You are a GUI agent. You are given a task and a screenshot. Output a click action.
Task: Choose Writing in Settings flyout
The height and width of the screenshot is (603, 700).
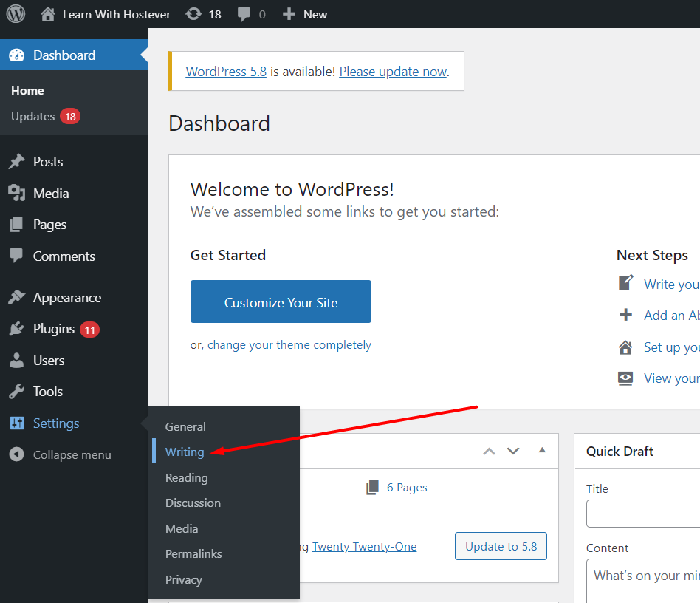185,452
